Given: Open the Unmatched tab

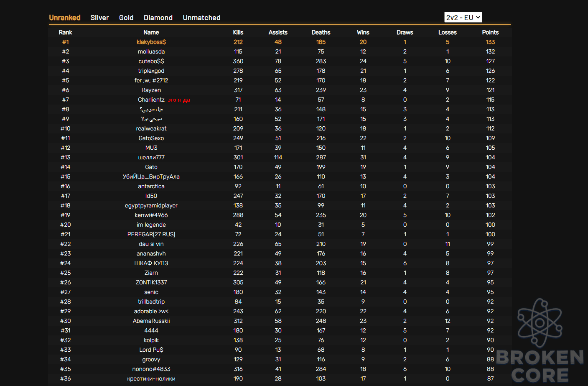Looking at the screenshot, I should click(x=201, y=18).
